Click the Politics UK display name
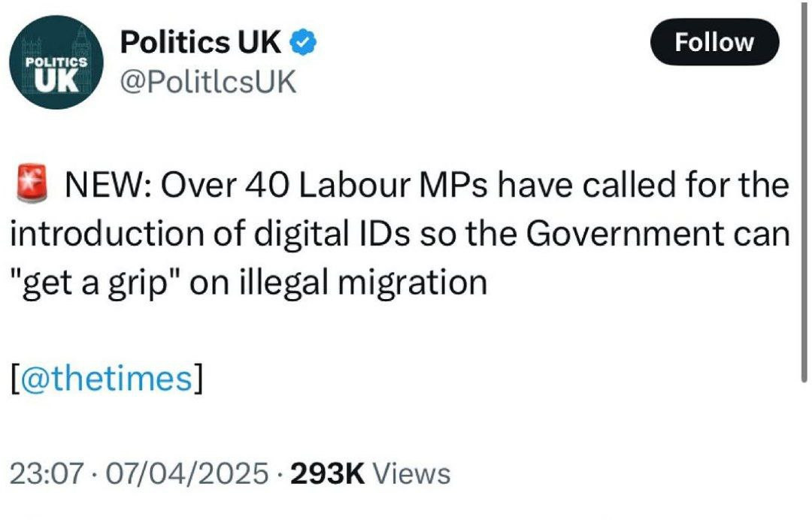The height and width of the screenshot is (520, 812). pyautogui.click(x=201, y=44)
